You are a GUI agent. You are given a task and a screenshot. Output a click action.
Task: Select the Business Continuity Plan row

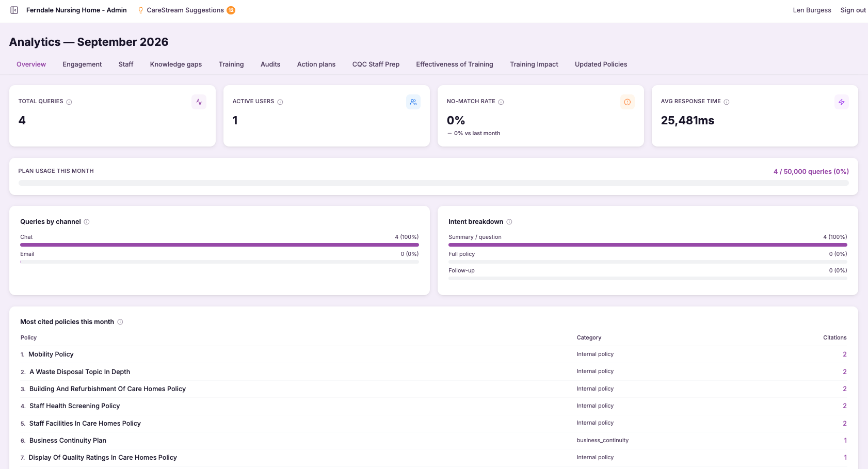click(x=433, y=441)
